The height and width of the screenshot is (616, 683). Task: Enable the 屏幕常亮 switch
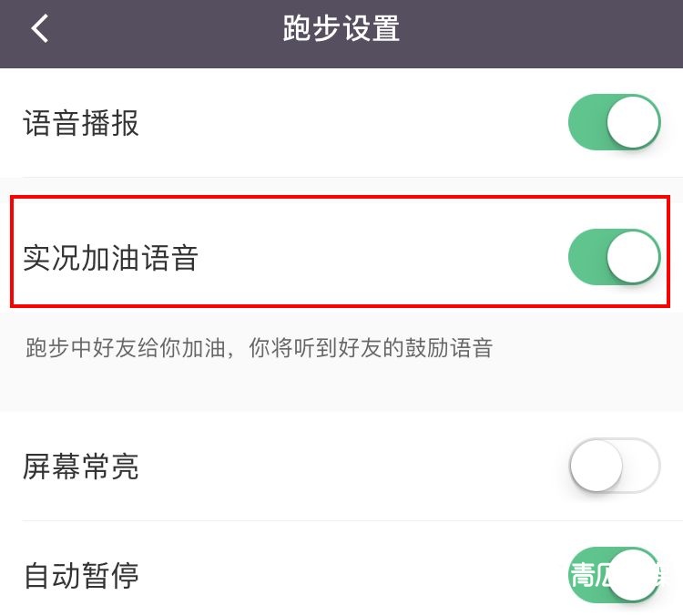(x=614, y=467)
